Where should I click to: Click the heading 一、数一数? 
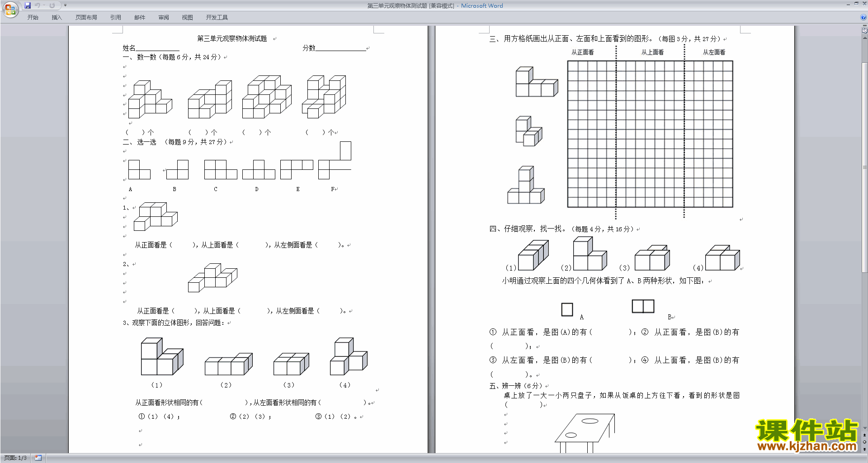139,57
